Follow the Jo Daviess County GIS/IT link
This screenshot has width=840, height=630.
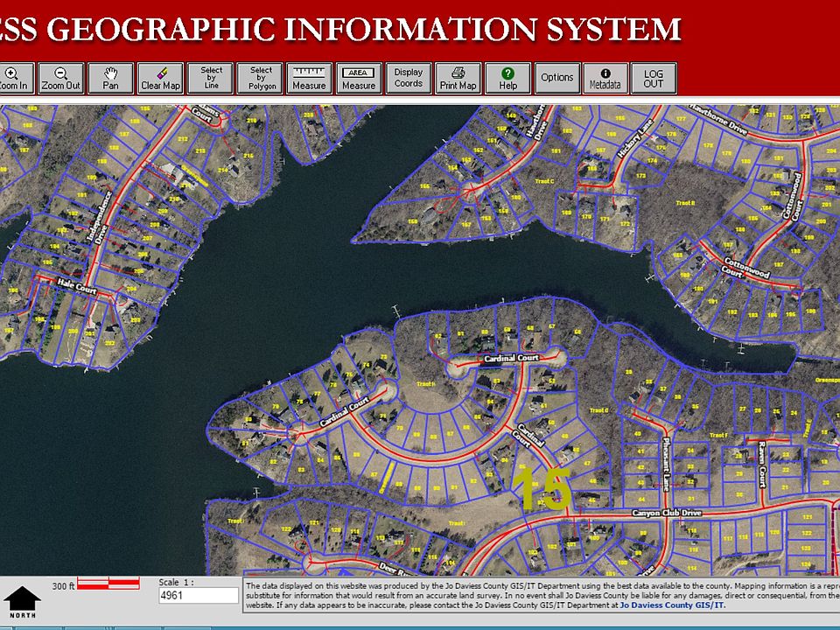[672, 605]
